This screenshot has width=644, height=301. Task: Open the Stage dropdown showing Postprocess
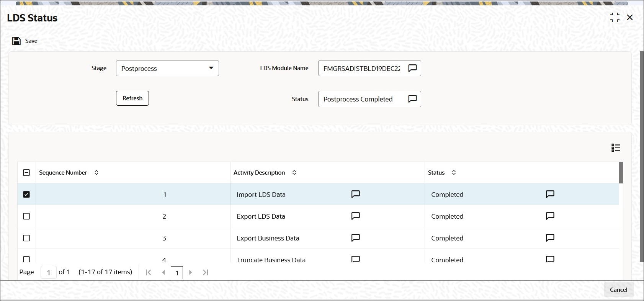pos(167,68)
